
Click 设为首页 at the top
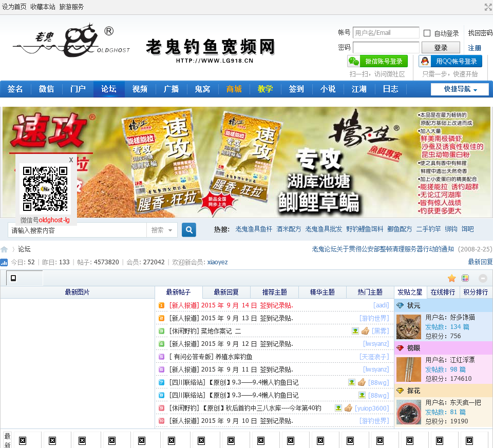[x=14, y=7]
